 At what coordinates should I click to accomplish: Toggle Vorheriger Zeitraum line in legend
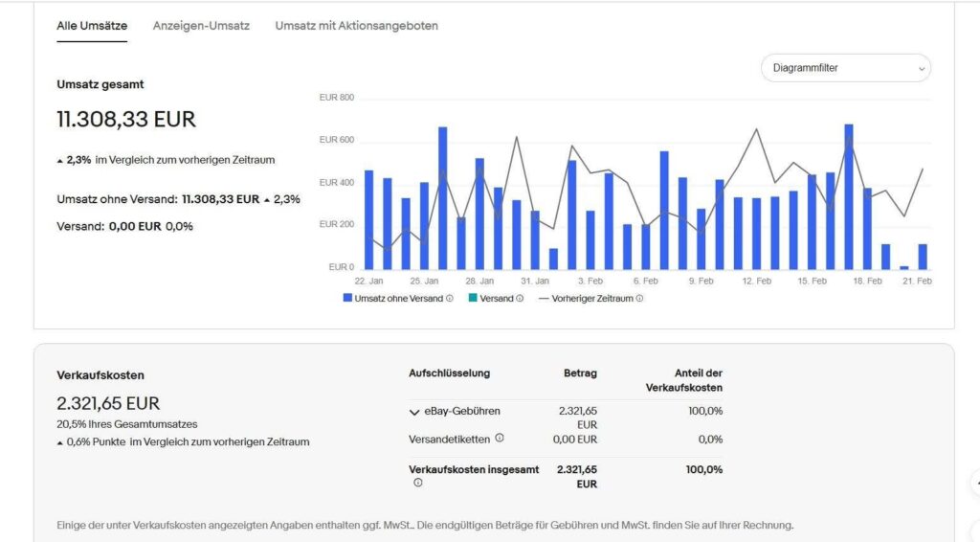pyautogui.click(x=592, y=299)
